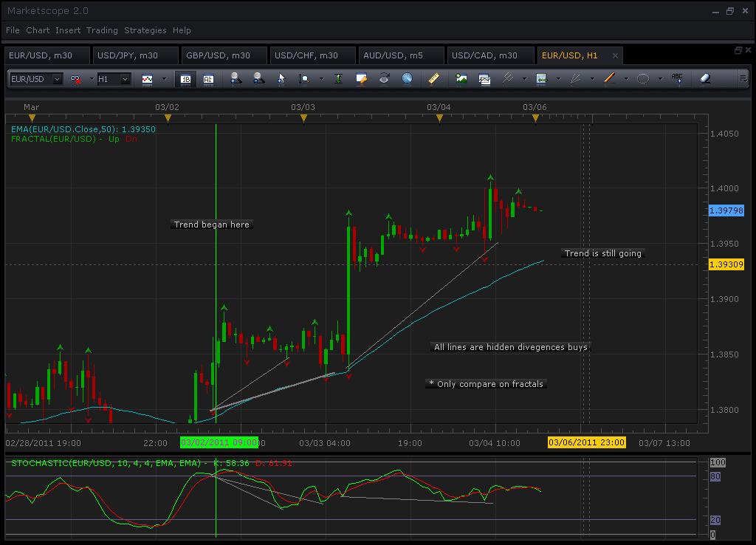Image resolution: width=756 pixels, height=545 pixels.
Task: Close the EUR/USD, H1 tab
Action: click(615, 56)
